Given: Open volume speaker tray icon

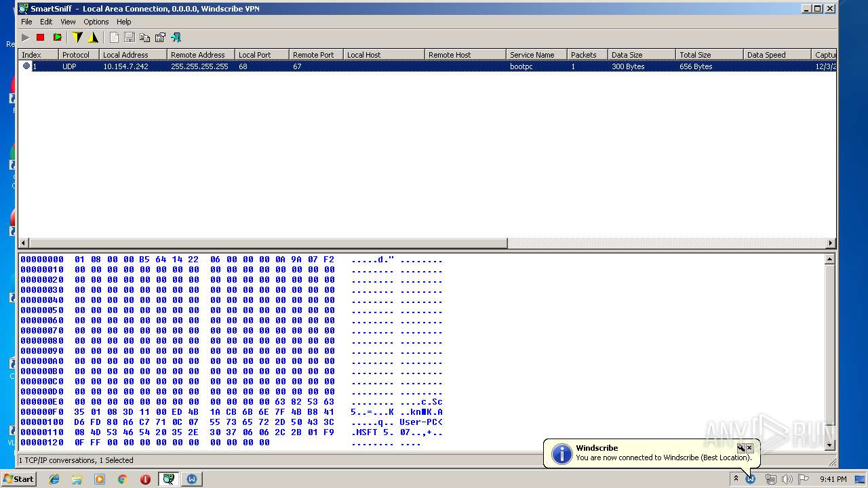Looking at the screenshot, I should (x=787, y=479).
